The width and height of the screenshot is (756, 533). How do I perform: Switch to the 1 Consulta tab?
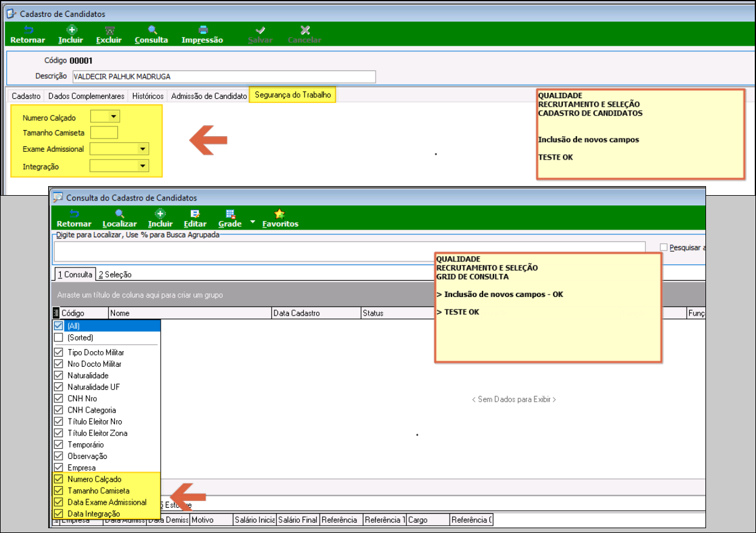(75, 274)
